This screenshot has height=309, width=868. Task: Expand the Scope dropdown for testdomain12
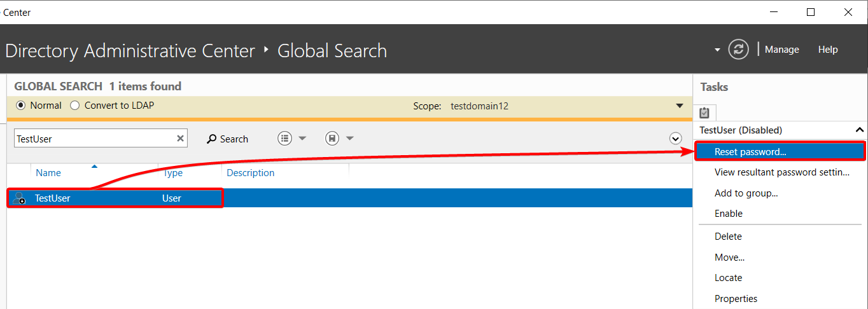point(680,106)
